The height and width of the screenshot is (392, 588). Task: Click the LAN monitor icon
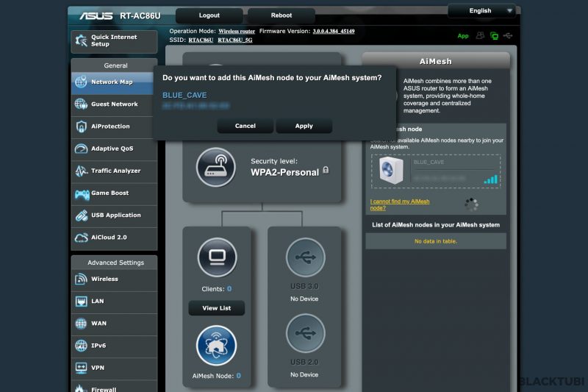click(x=81, y=302)
